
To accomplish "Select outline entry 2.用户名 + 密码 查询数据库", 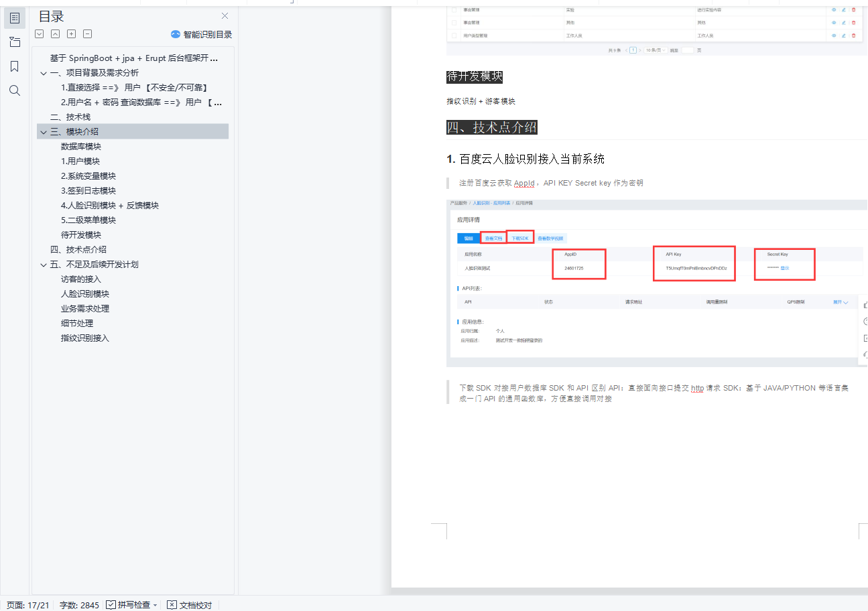I will click(x=141, y=103).
